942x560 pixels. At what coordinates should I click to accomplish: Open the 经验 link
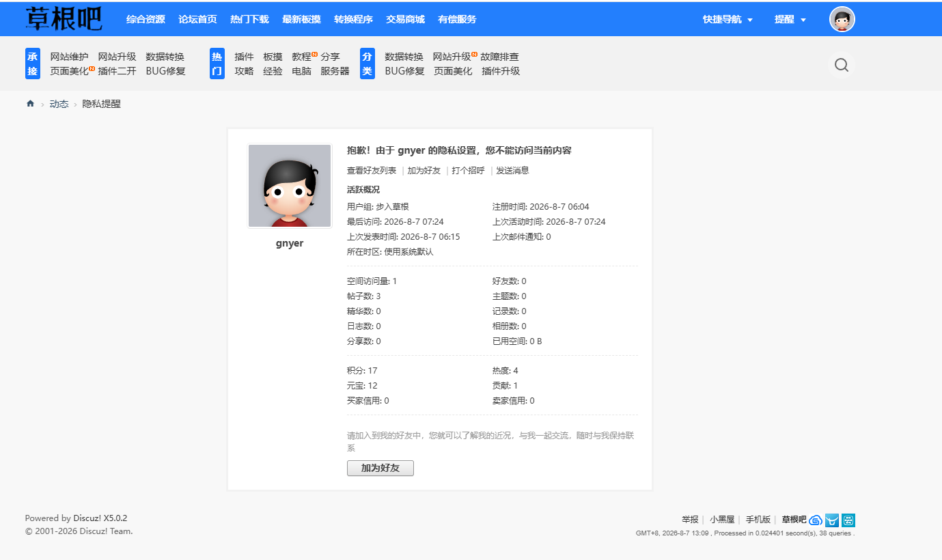coord(273,70)
